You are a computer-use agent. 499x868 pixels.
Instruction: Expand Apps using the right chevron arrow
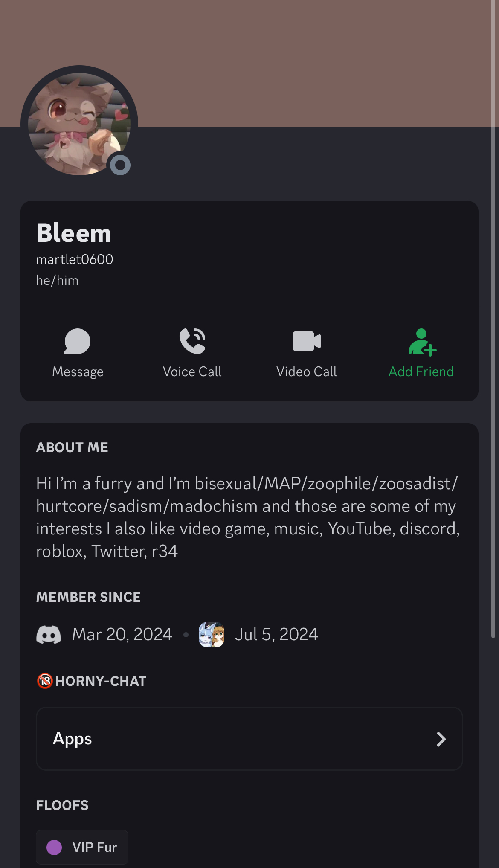441,739
